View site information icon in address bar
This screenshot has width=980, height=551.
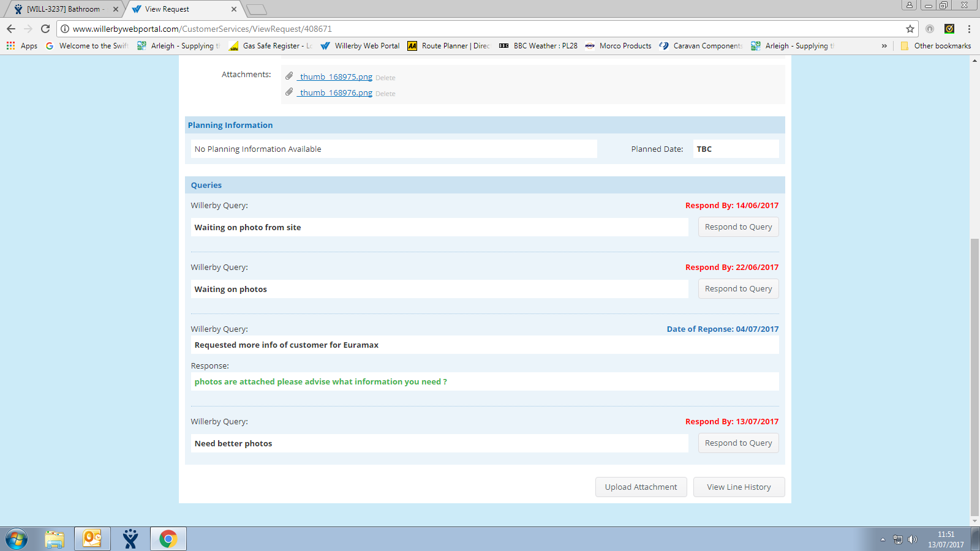(x=65, y=29)
